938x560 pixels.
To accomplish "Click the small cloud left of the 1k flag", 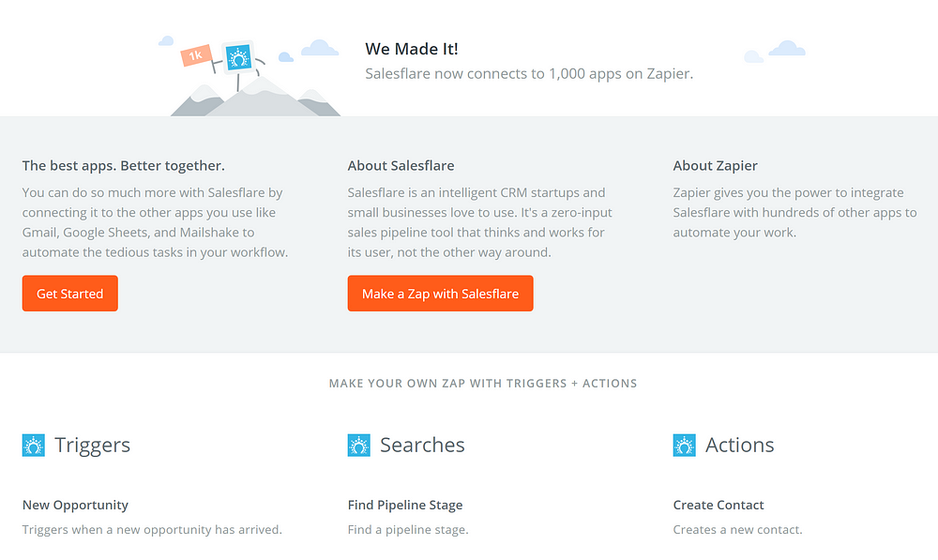I will tap(166, 40).
